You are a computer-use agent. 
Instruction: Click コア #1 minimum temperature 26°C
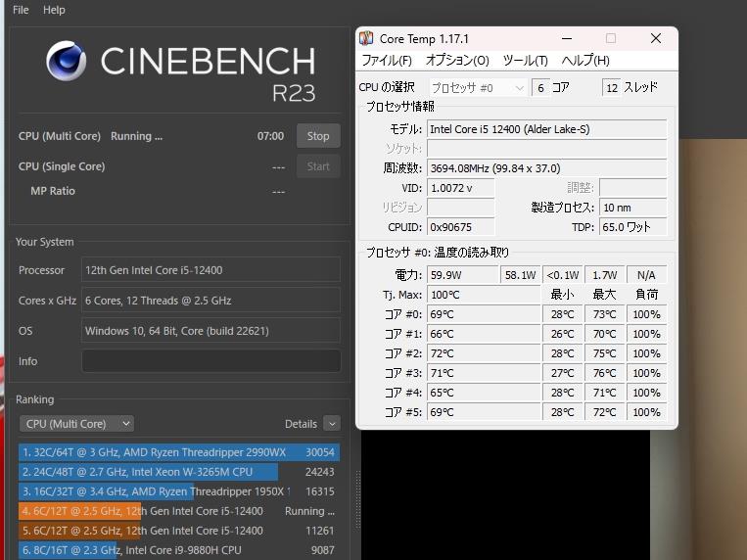pos(562,334)
